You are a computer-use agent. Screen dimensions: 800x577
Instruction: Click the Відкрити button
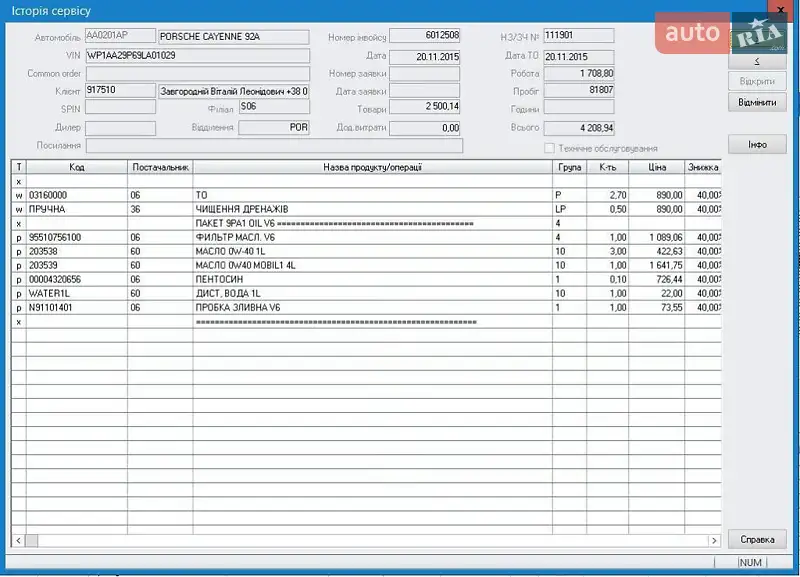click(757, 81)
